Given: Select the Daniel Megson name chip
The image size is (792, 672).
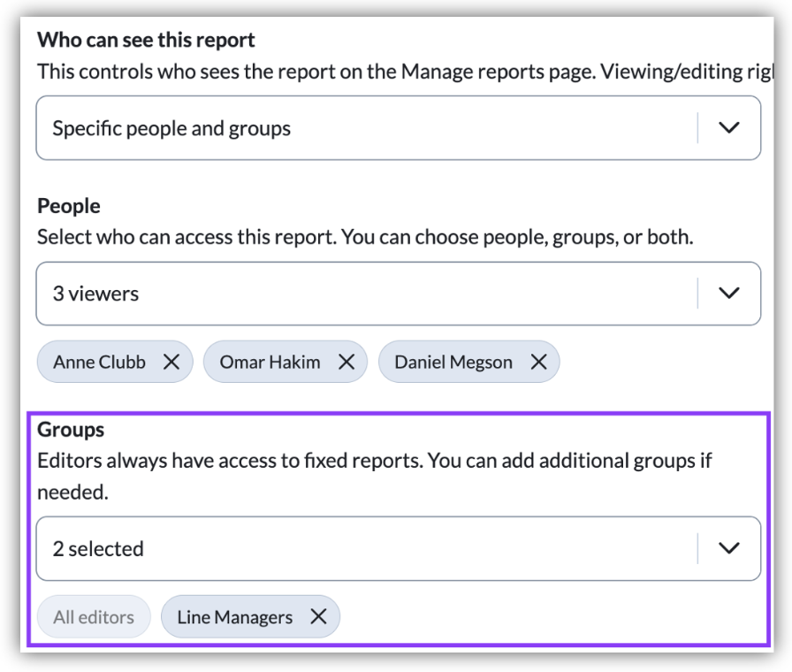Looking at the screenshot, I should click(x=453, y=363).
